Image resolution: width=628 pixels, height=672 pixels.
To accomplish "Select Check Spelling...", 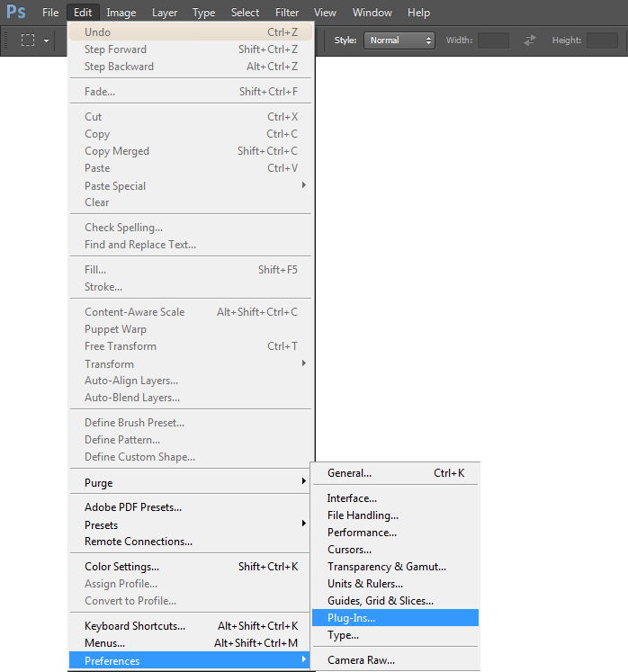I will coord(191,227).
